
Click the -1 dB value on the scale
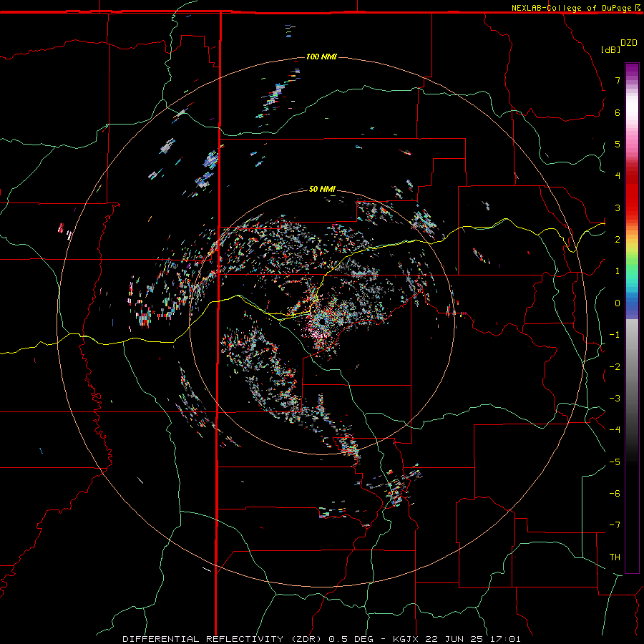pyautogui.click(x=615, y=335)
